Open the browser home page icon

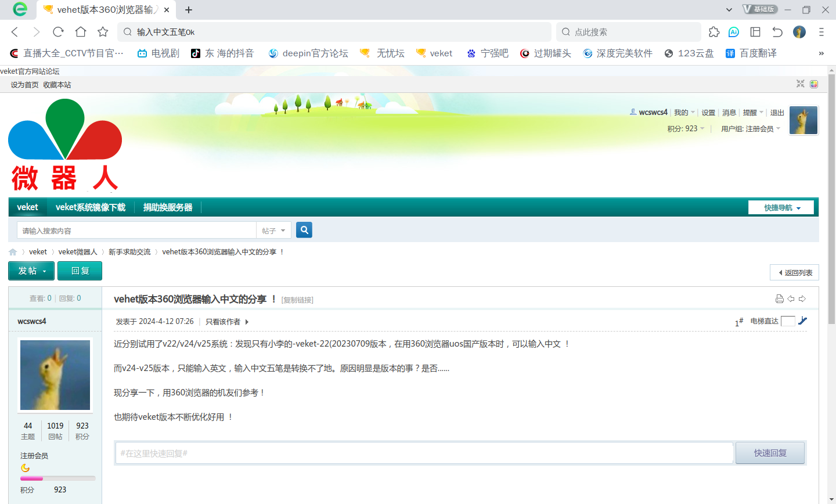tap(81, 32)
